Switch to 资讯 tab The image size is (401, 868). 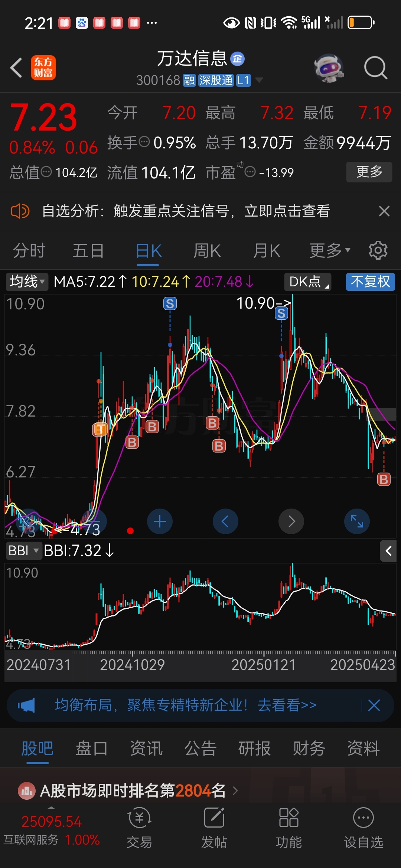pos(146,748)
